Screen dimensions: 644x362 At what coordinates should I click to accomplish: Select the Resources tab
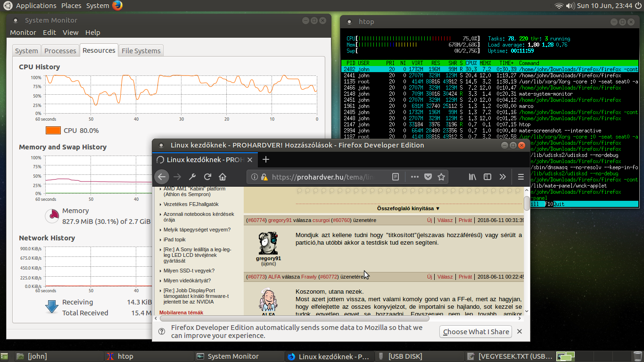point(99,50)
